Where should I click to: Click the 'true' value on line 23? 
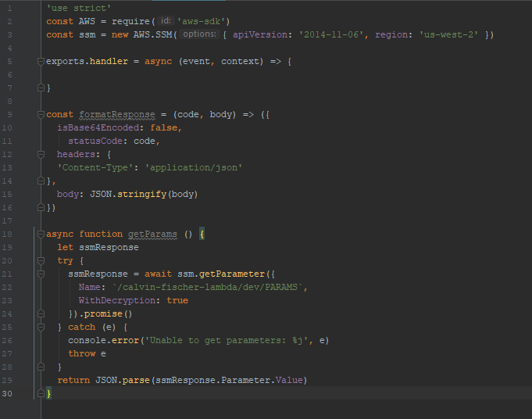click(x=177, y=300)
